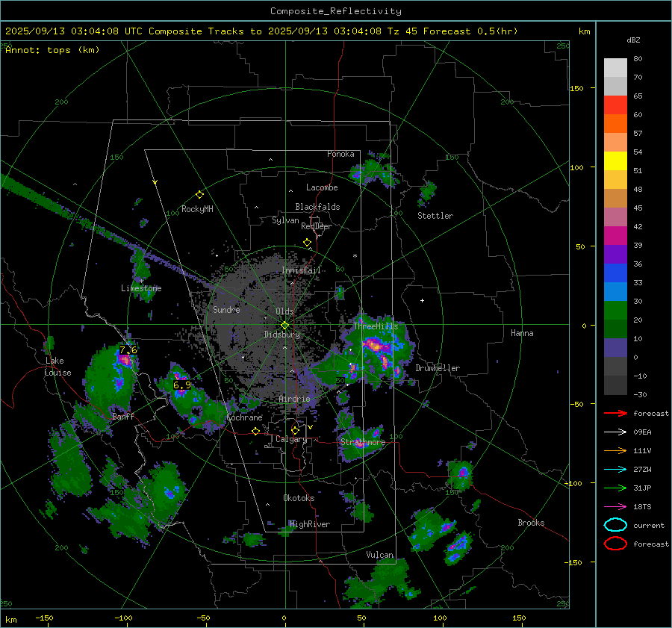
Task: Click the Olds label
Action: coord(284,311)
